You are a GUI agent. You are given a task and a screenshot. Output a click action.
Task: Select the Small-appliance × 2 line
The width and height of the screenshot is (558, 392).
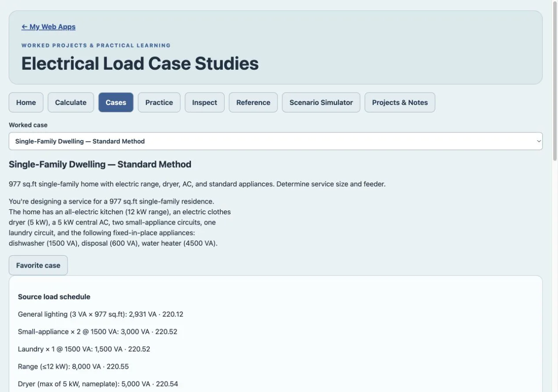97,332
